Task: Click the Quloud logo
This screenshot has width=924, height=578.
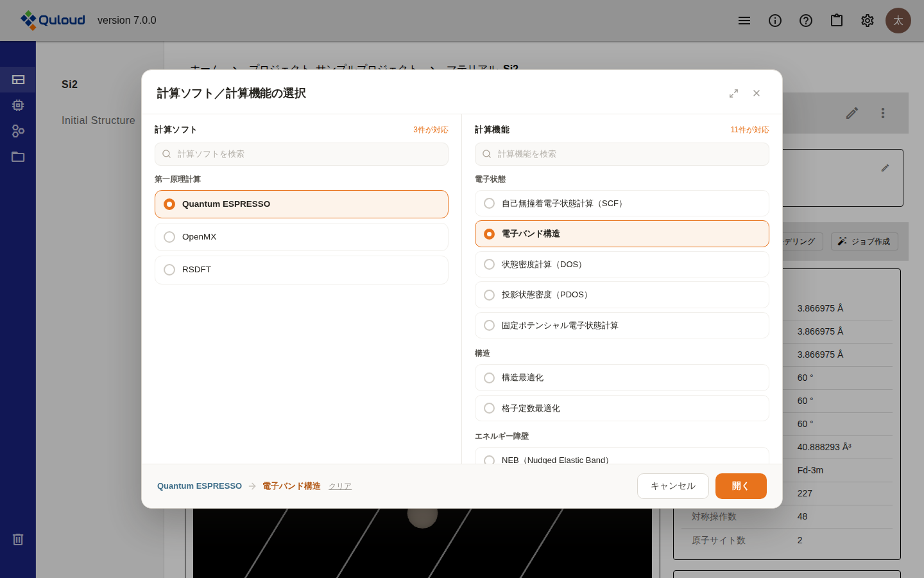Action: point(53,20)
